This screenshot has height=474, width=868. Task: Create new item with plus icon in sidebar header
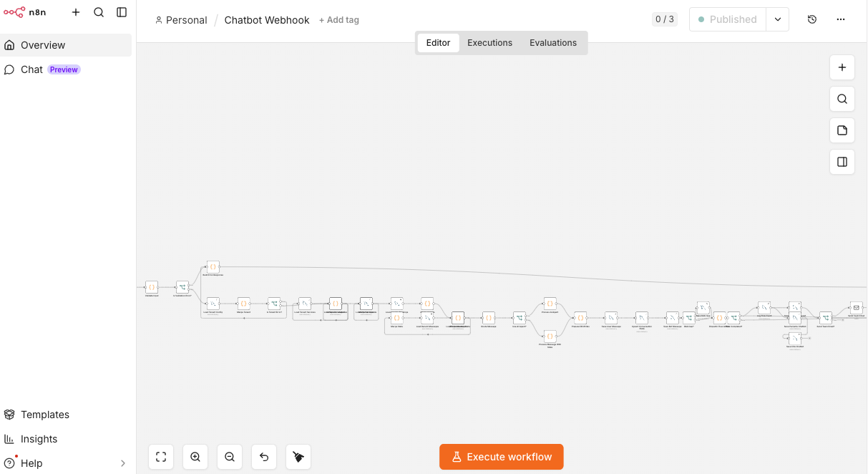coord(76,12)
